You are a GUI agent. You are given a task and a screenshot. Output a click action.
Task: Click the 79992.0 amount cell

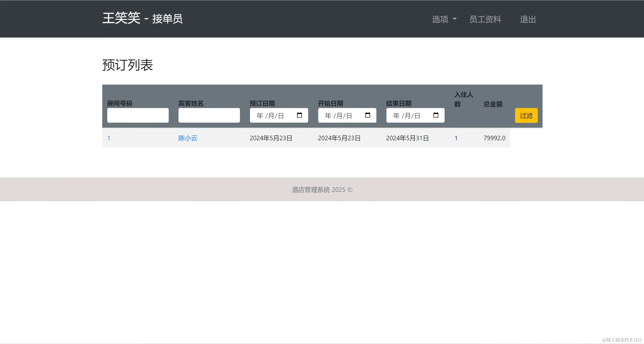pyautogui.click(x=494, y=138)
